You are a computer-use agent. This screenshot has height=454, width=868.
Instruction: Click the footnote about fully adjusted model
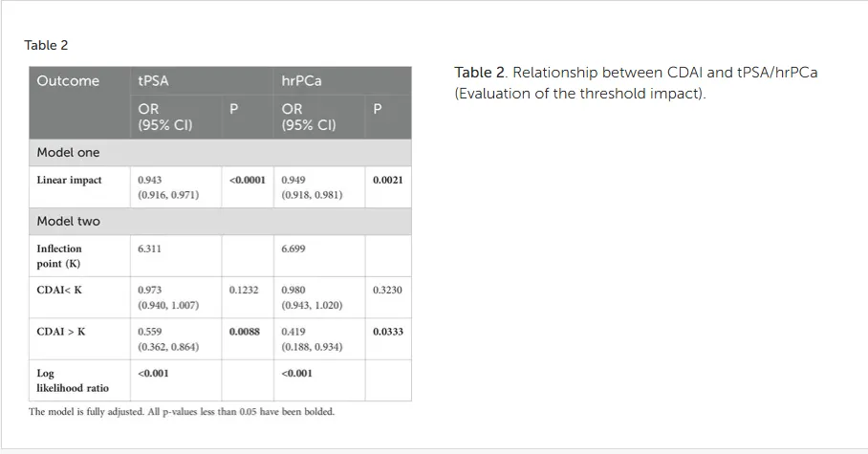[182, 412]
